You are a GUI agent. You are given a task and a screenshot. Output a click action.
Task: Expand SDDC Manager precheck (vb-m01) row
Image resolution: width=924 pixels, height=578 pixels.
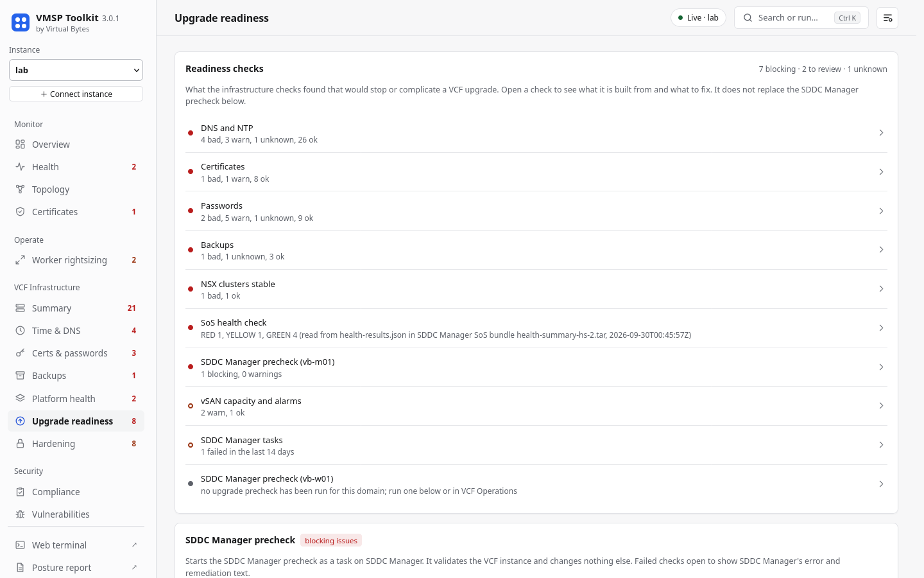[536, 367]
